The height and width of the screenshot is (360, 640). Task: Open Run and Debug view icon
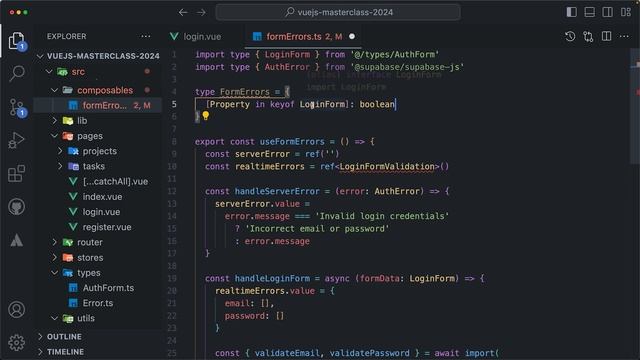[17, 140]
